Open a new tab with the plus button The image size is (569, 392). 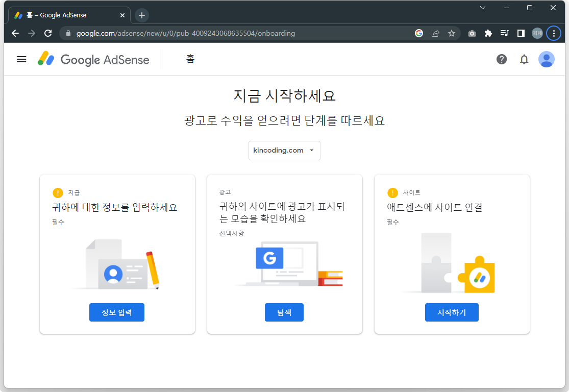[x=142, y=15]
